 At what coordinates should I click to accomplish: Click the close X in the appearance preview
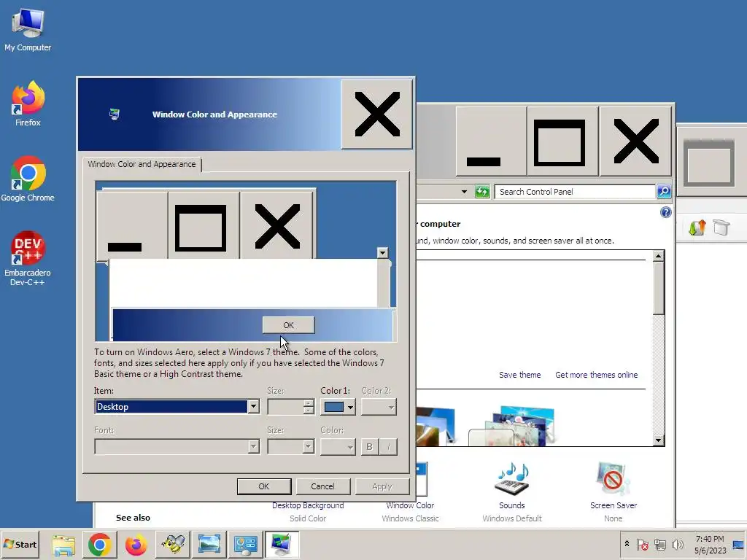[x=277, y=225]
